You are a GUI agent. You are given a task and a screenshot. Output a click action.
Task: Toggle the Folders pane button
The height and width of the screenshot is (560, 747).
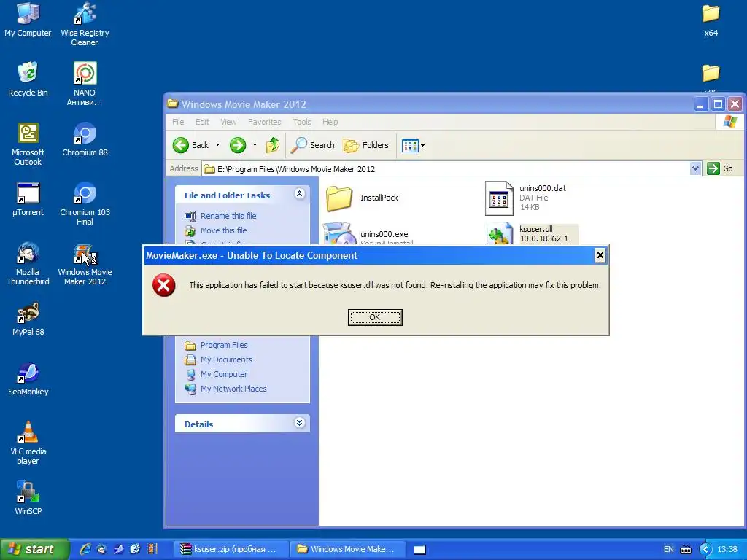366,145
